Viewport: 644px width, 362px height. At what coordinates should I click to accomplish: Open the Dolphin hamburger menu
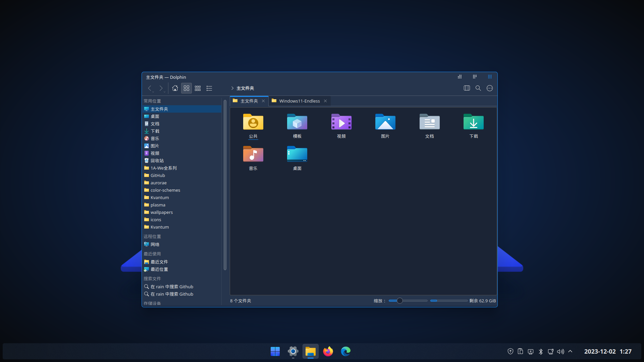pos(490,88)
